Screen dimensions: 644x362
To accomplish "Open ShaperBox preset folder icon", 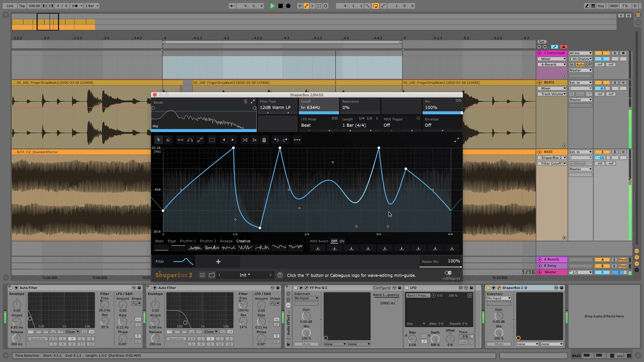I will point(212,275).
